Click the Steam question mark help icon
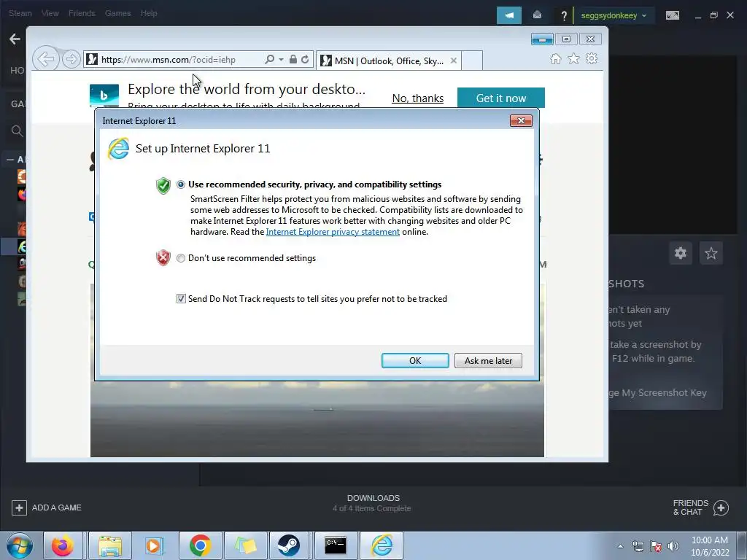The width and height of the screenshot is (747, 560). (564, 16)
